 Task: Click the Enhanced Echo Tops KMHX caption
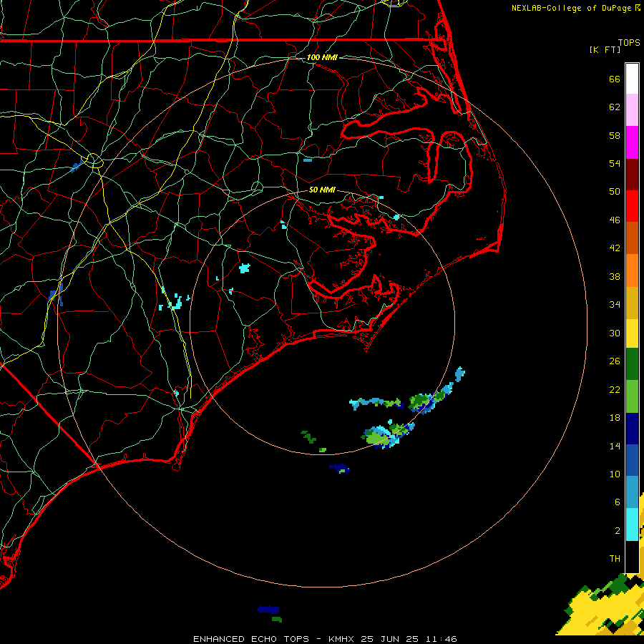(x=325, y=639)
